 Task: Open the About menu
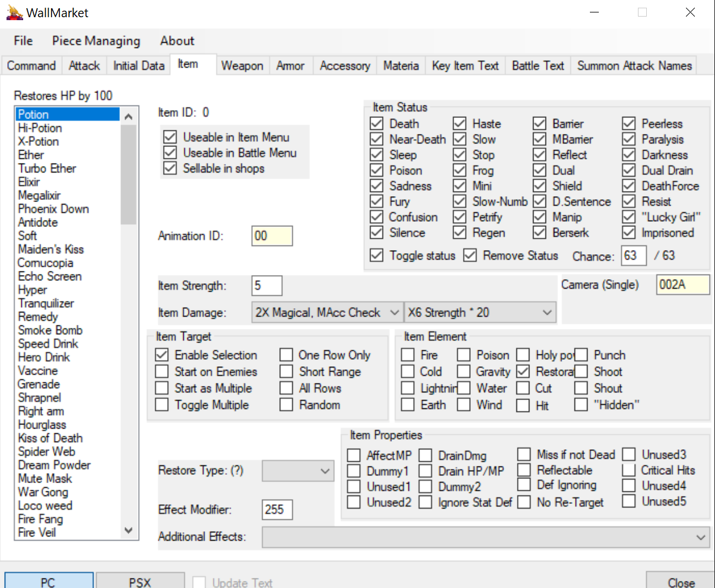(x=177, y=41)
